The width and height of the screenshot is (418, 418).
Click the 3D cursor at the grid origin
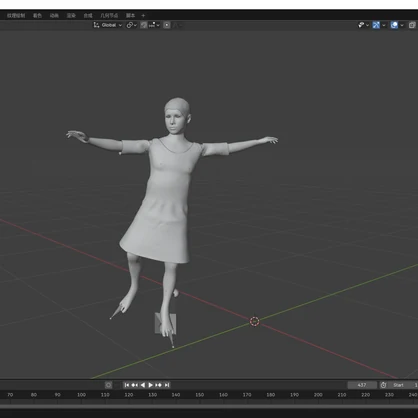click(255, 321)
